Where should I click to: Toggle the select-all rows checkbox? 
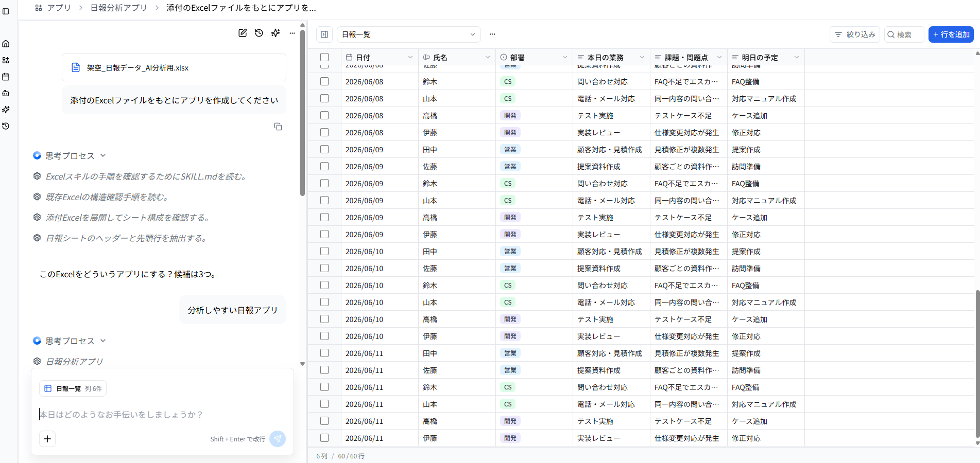pos(324,57)
